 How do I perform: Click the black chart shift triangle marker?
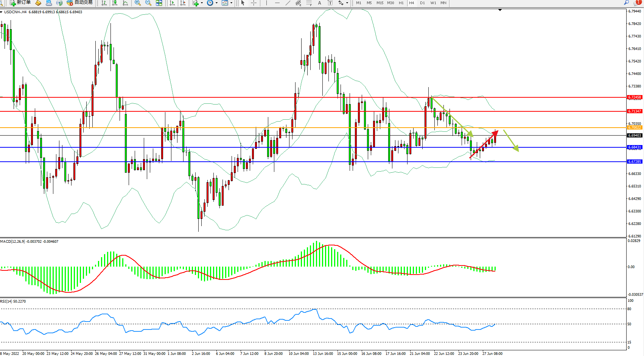[500, 10]
